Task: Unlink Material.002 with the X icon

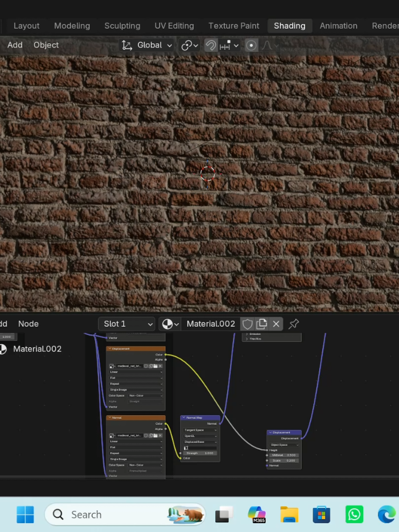Action: click(276, 324)
